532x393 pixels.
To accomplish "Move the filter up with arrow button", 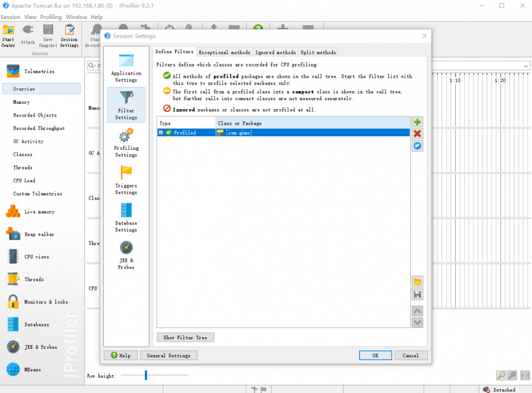I will 417,311.
